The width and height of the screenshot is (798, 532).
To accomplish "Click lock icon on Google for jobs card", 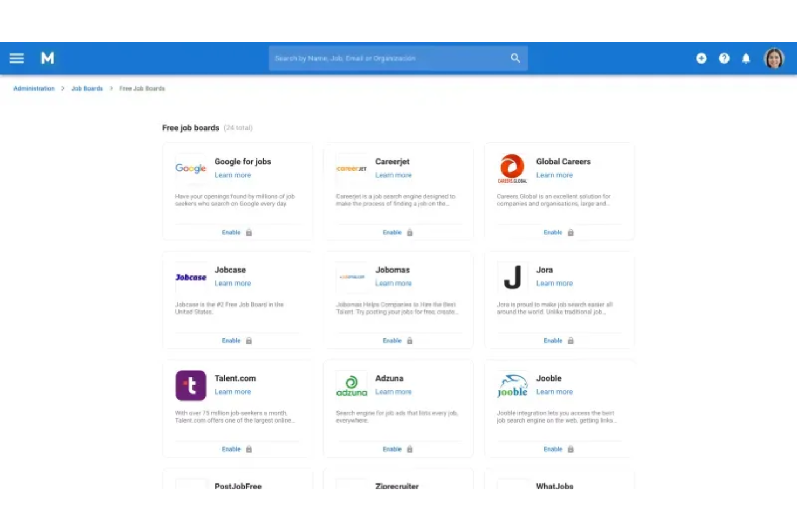I will point(249,233).
